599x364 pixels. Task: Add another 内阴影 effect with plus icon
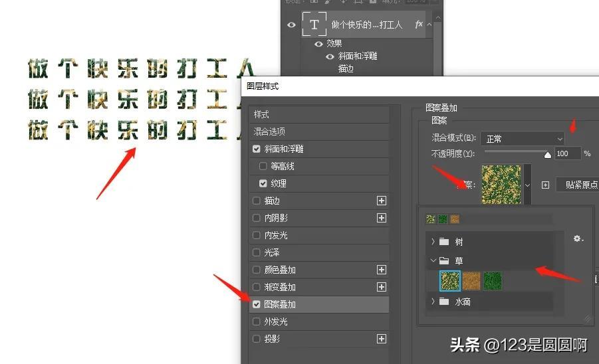click(381, 218)
